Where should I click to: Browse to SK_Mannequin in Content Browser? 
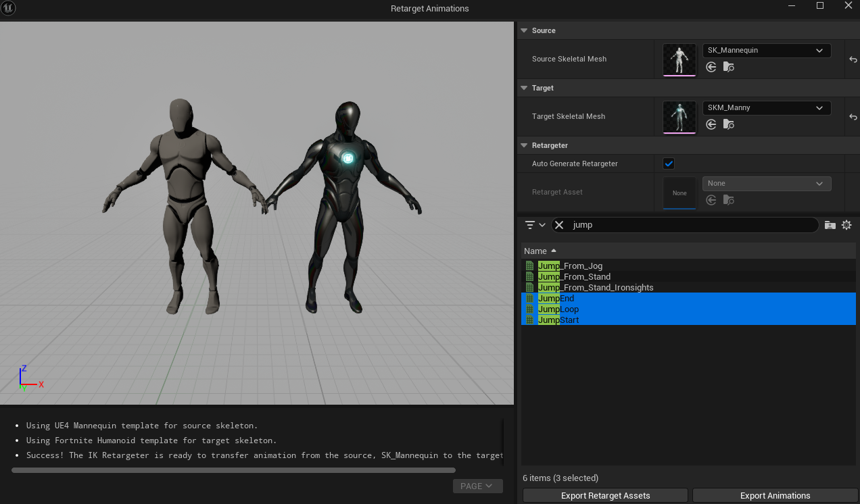728,67
